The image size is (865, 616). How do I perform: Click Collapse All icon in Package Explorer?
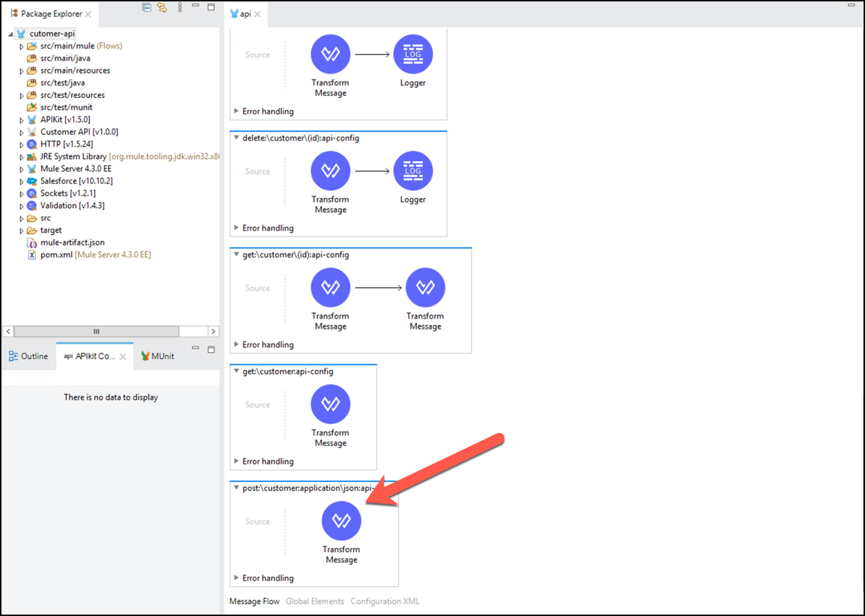146,7
